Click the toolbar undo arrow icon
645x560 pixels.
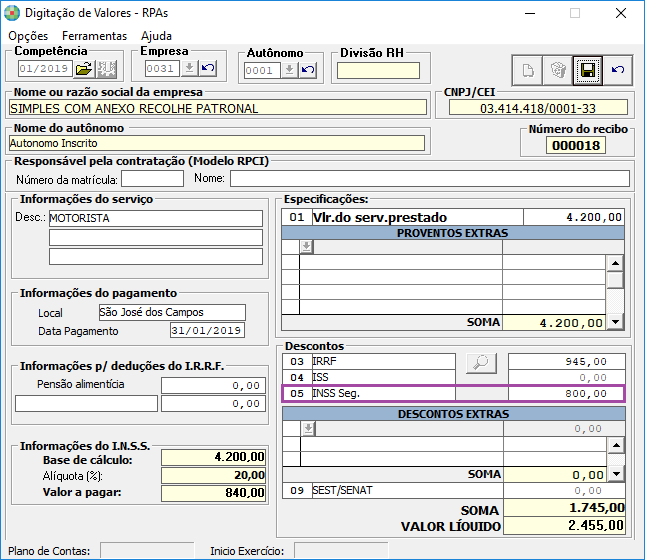point(617,70)
